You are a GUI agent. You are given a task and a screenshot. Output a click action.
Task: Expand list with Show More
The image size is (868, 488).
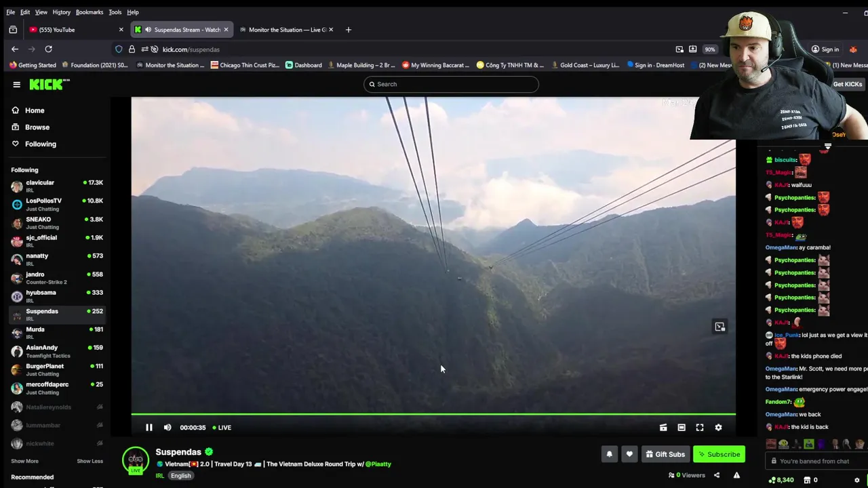[24, 461]
